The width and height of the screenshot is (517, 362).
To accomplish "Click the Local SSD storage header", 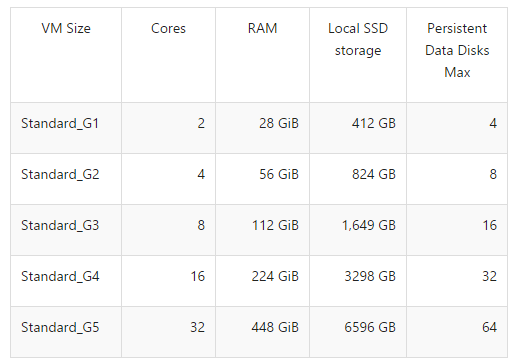I will (x=358, y=39).
